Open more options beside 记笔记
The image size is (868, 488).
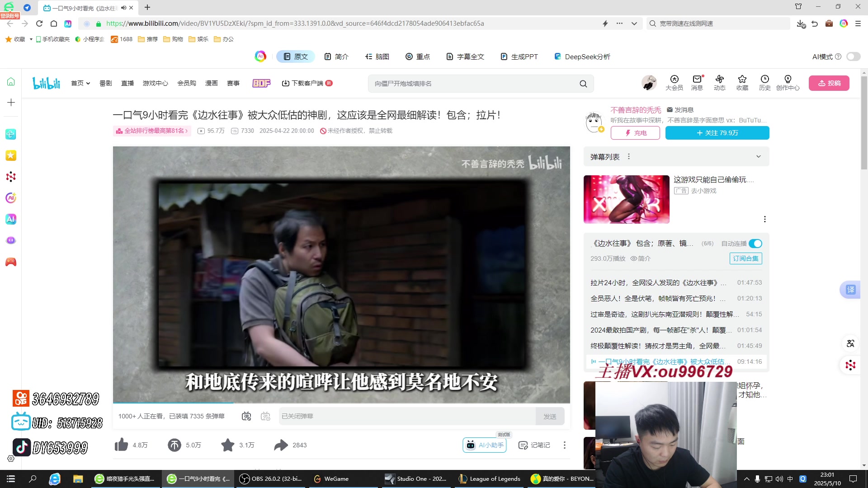(565, 445)
